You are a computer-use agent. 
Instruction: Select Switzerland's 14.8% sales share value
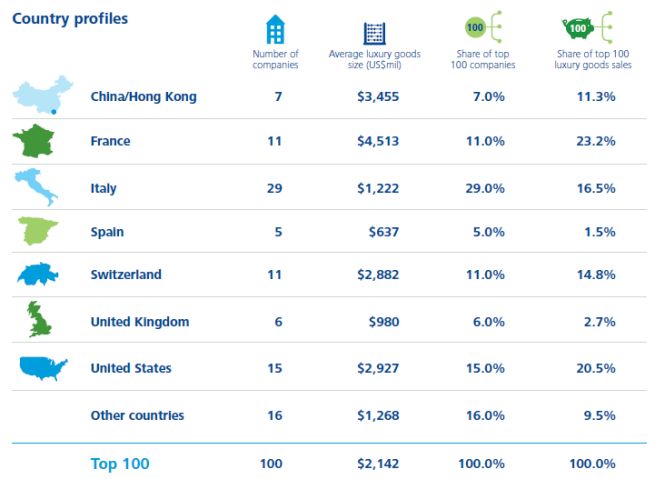pos(596,275)
